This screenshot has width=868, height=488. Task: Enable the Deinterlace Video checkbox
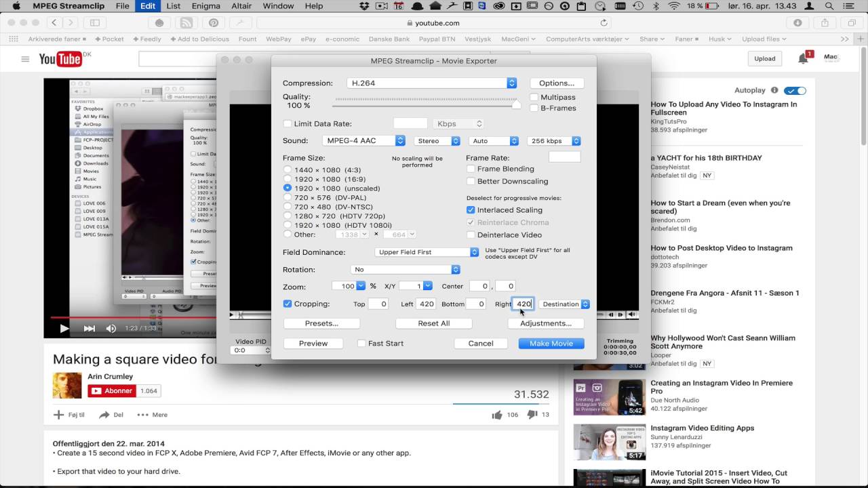click(471, 235)
